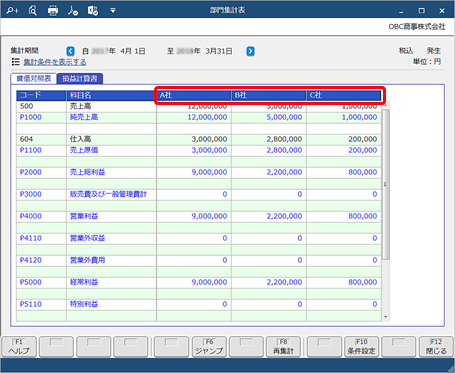455x373 pixels.
Task: Select the 純売上高 row name
Action: point(111,117)
